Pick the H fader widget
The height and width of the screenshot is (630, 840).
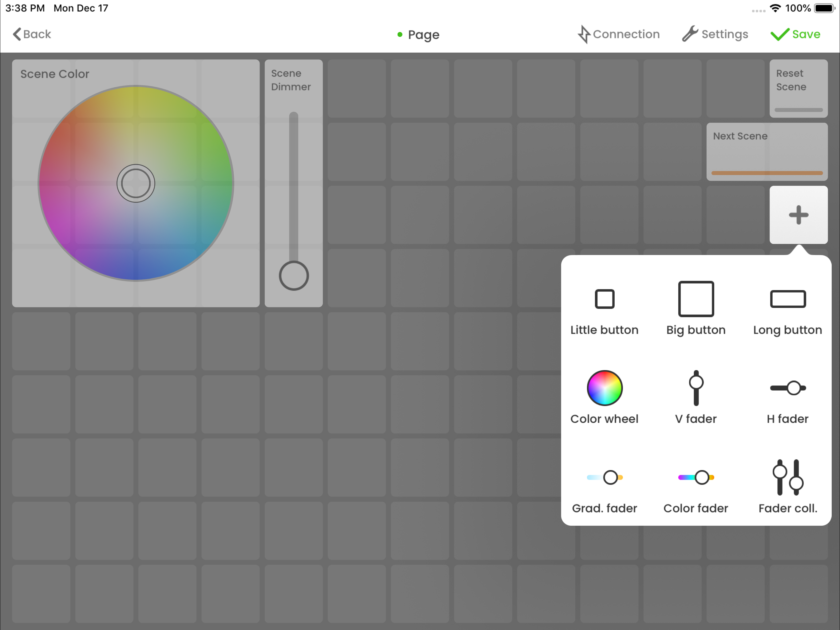click(787, 397)
